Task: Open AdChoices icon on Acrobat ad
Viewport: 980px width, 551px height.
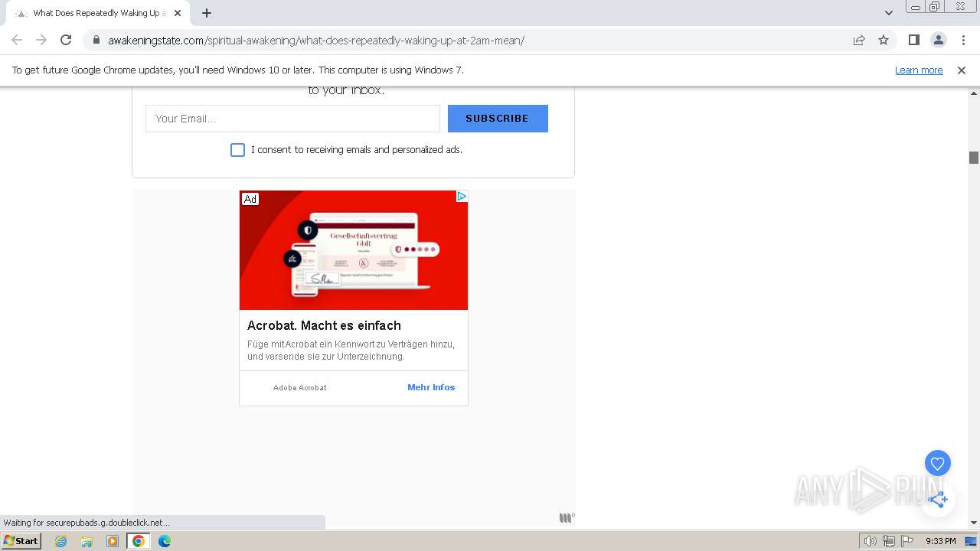Action: (462, 197)
